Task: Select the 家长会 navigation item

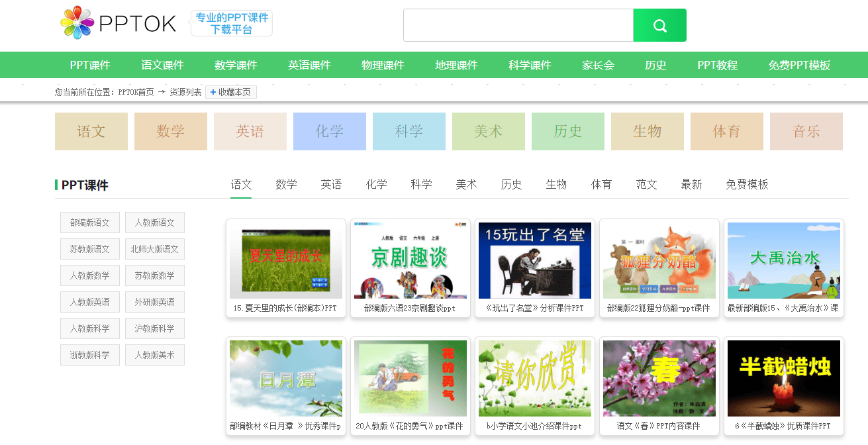Action: coord(598,65)
